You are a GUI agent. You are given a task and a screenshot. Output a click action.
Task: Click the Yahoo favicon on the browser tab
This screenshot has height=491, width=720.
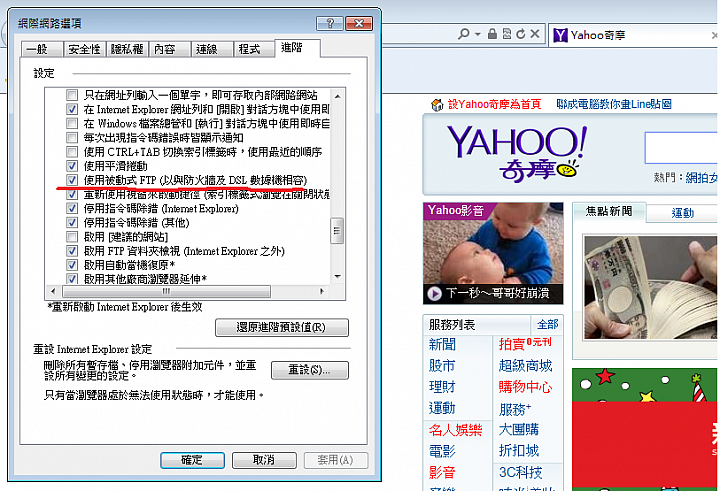560,35
